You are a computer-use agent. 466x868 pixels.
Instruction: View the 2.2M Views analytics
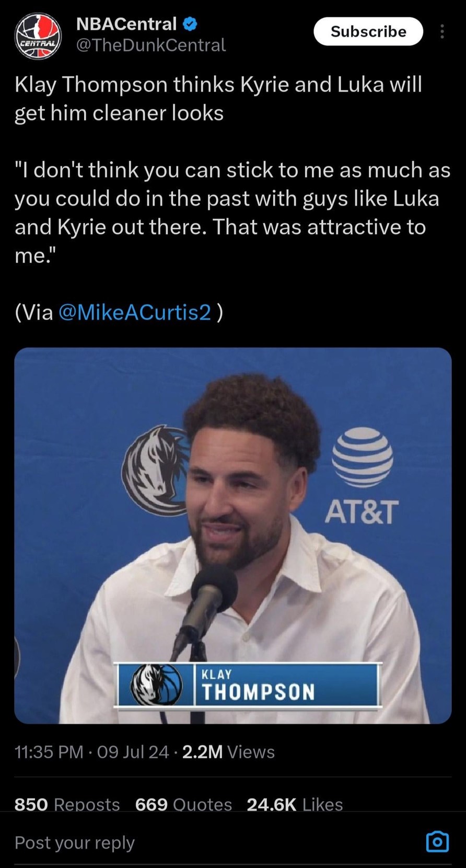(228, 752)
